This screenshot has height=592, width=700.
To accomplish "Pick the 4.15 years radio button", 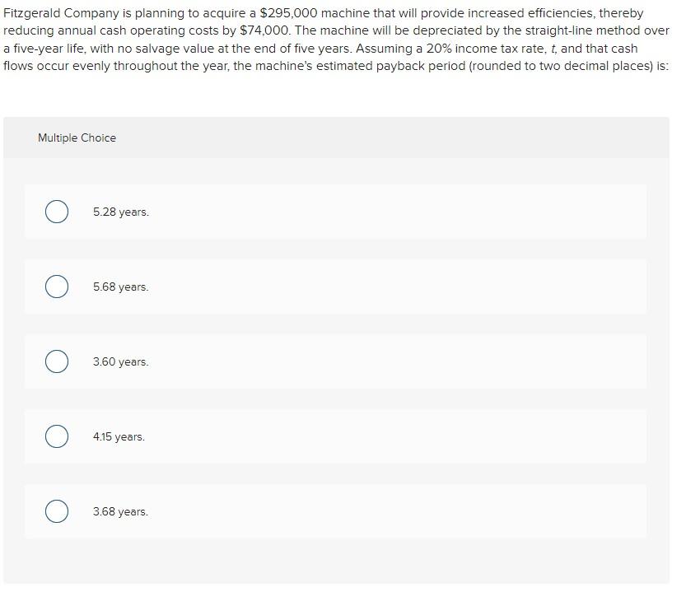I will 57,436.
